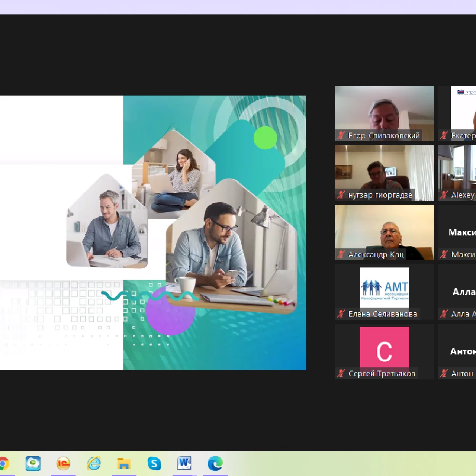Click the name label Елена Селиванова
Screen dimensions: 476x476
[x=383, y=314]
